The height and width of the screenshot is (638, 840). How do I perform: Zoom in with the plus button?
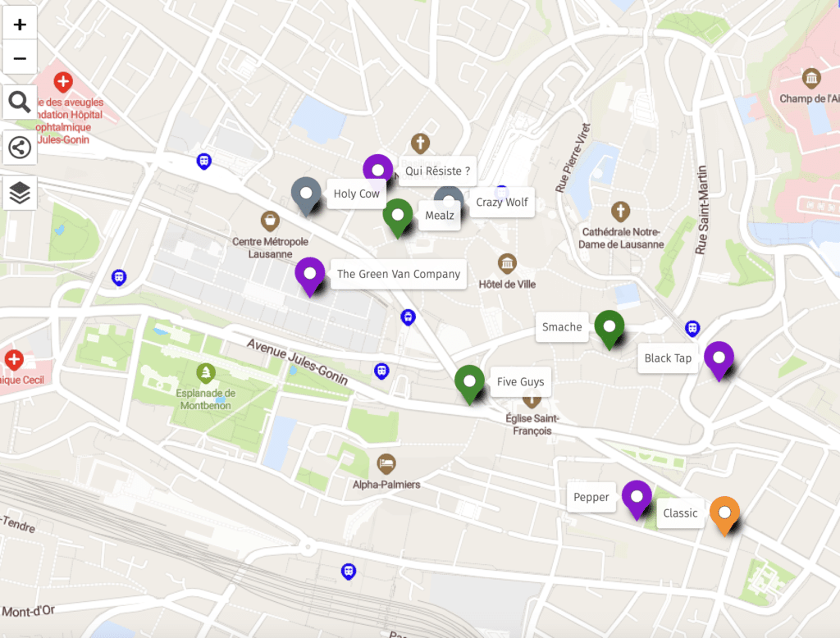pyautogui.click(x=20, y=24)
